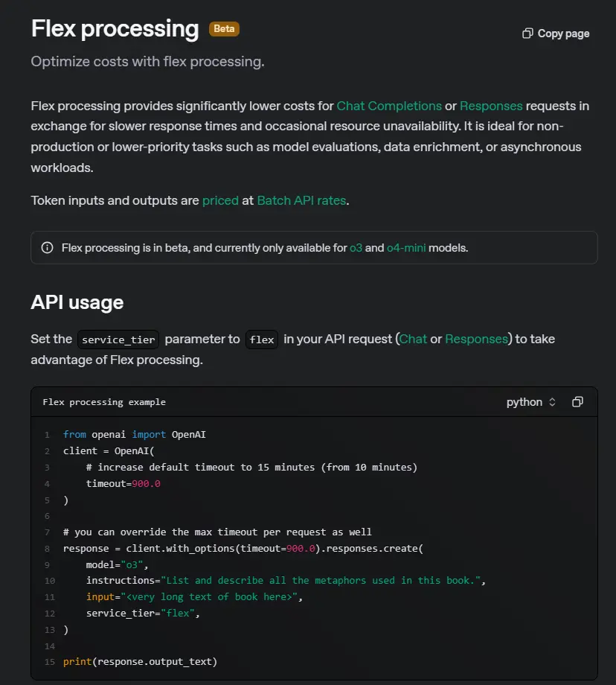Click 'client = OpenAI(' code line
This screenshot has height=685, width=616.
click(x=109, y=451)
